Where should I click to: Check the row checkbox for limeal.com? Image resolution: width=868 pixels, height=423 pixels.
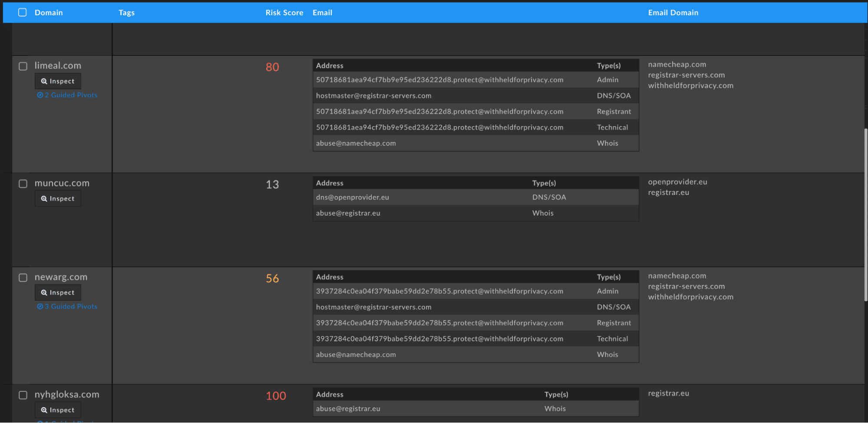click(x=23, y=66)
